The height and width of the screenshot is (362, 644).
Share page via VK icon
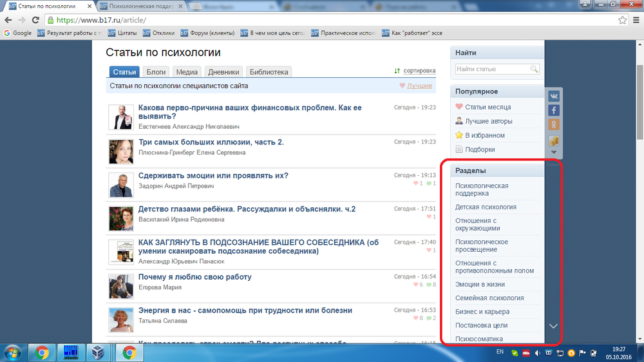553,97
